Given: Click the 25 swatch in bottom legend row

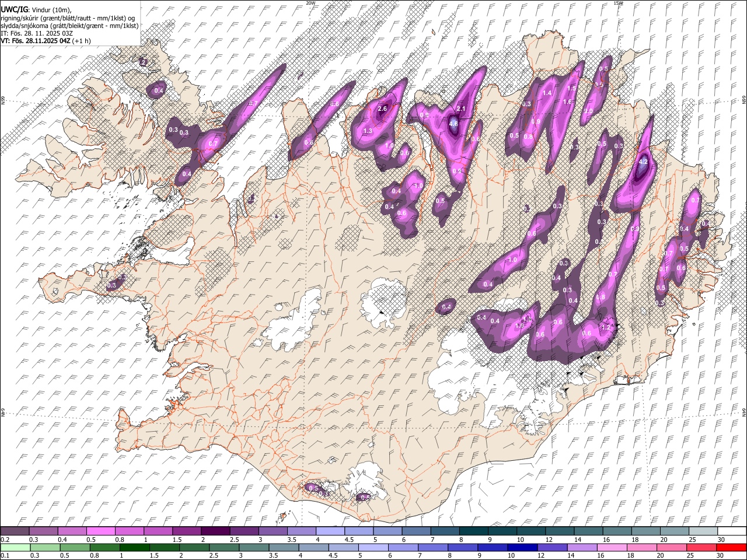Looking at the screenshot, I should pos(703,548).
